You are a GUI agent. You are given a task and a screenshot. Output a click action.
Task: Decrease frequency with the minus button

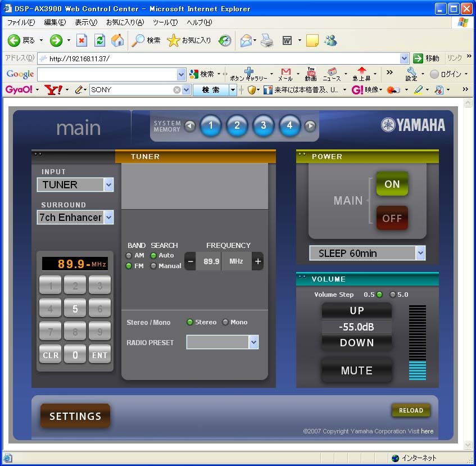[191, 261]
